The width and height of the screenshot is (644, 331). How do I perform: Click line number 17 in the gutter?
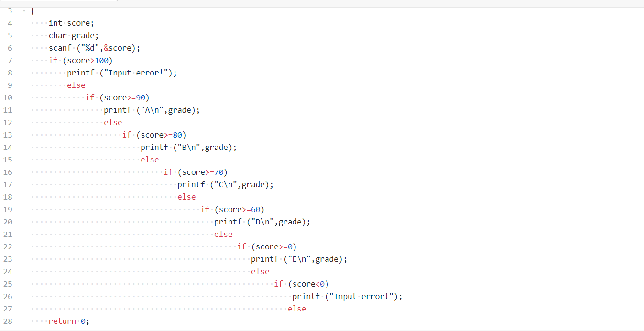coord(8,184)
